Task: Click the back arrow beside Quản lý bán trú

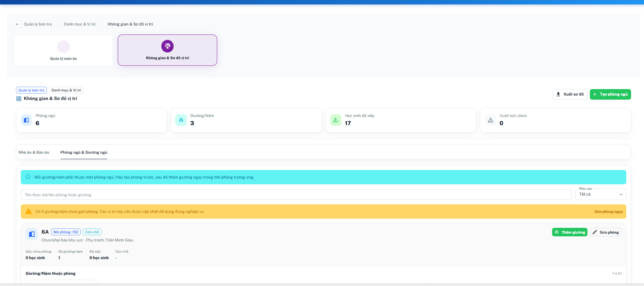Action: tap(17, 24)
